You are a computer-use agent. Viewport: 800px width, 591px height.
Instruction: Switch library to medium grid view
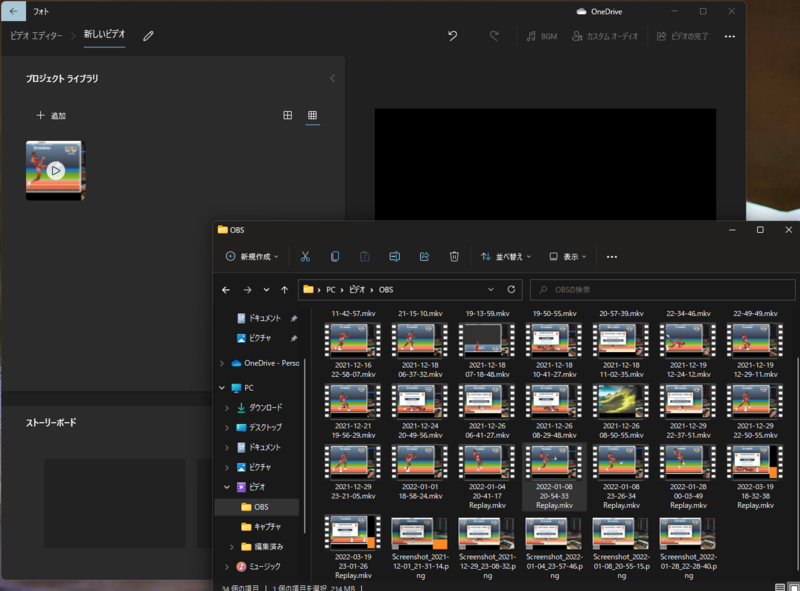pos(288,115)
